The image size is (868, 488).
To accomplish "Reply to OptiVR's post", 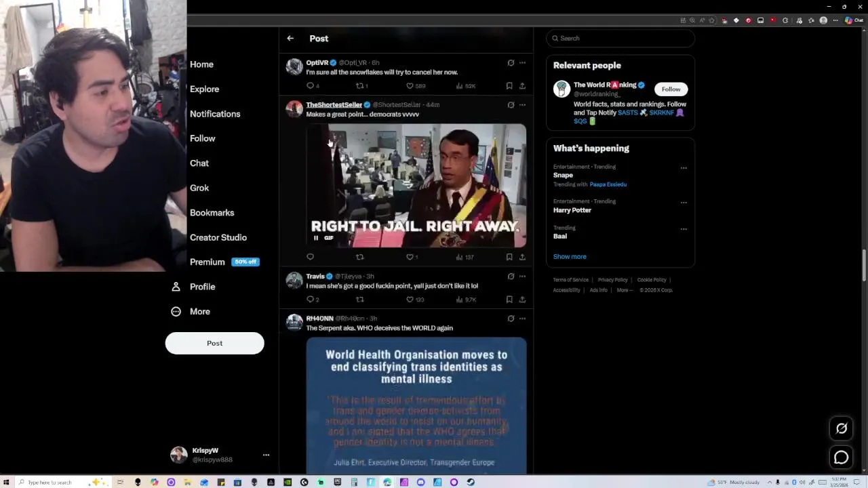I will pos(311,86).
